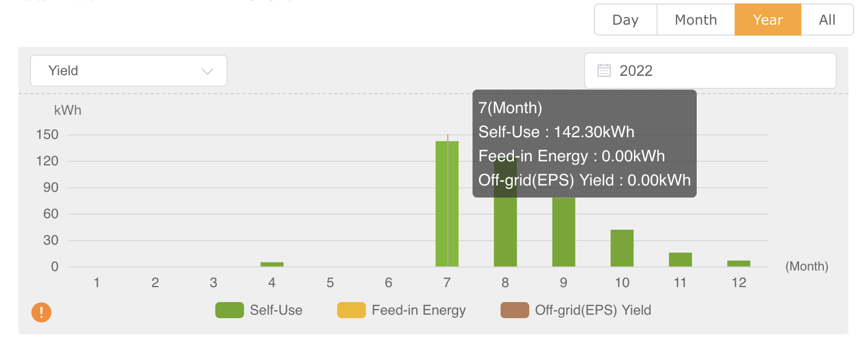Viewport: 868px width, 348px height.
Task: Select the Year tab
Action: (x=767, y=20)
